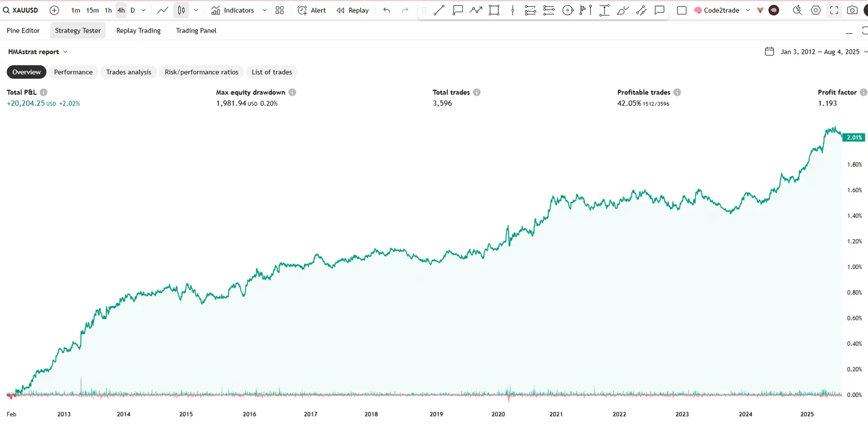Open the Alert creation tool
The image size is (868, 425).
(312, 10)
